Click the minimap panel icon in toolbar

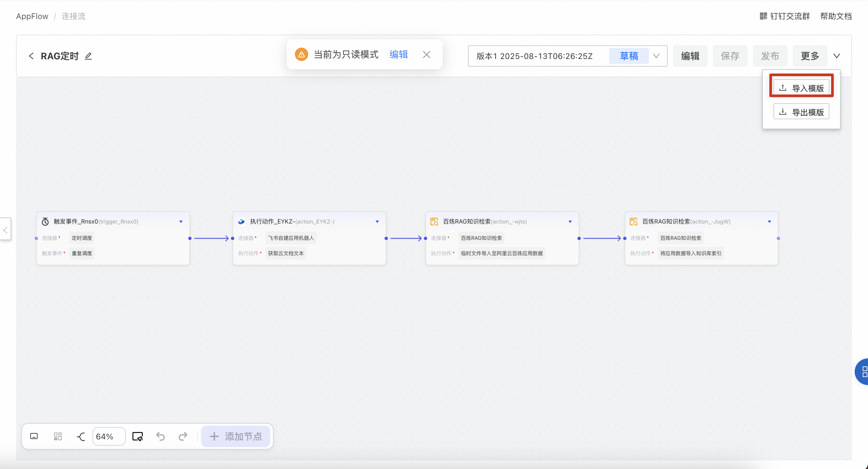(34, 436)
